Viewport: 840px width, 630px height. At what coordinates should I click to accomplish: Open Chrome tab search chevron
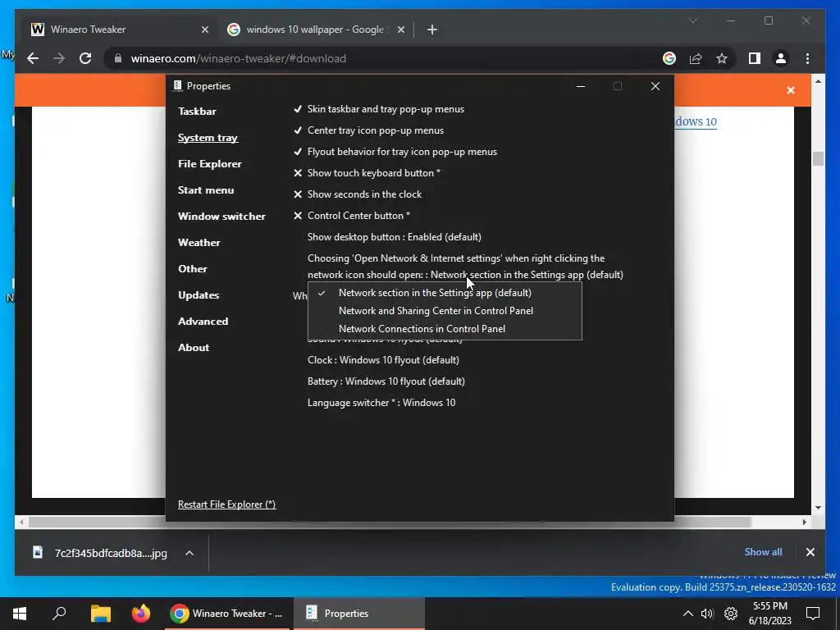click(692, 21)
